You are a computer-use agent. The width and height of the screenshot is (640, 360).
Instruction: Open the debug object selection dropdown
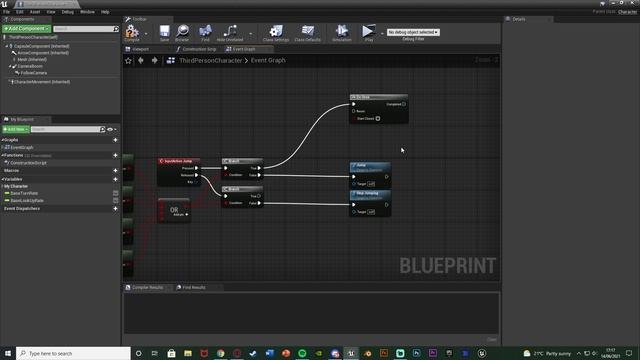pos(413,32)
